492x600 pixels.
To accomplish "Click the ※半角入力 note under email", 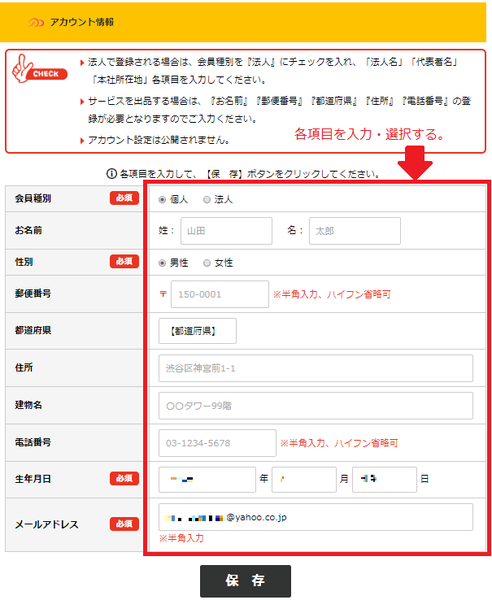I will (x=181, y=538).
